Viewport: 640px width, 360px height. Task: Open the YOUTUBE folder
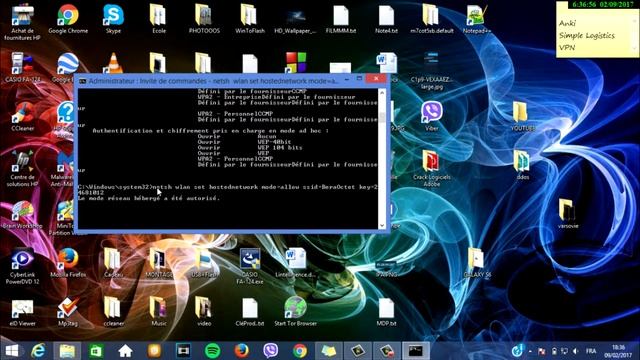pyautogui.click(x=522, y=116)
